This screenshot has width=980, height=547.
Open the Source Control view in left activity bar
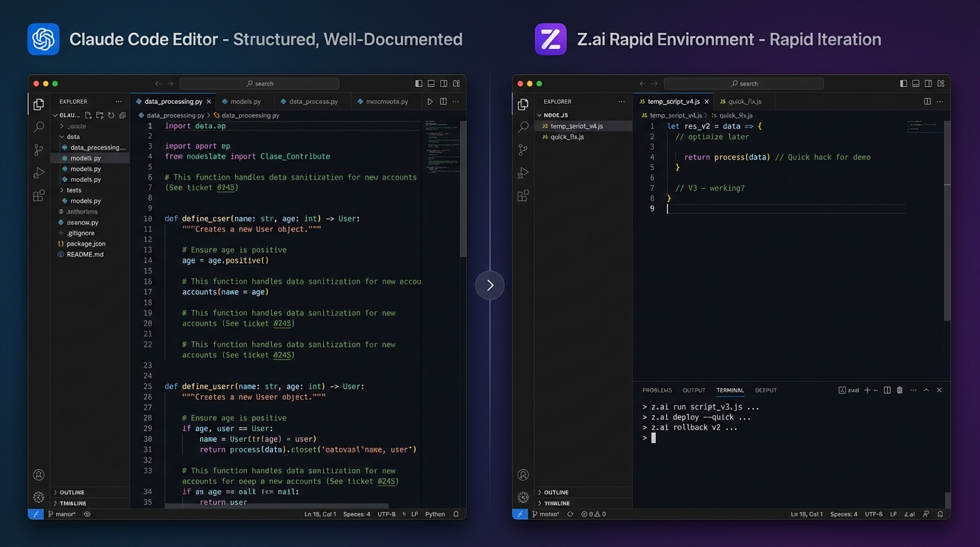tap(38, 150)
